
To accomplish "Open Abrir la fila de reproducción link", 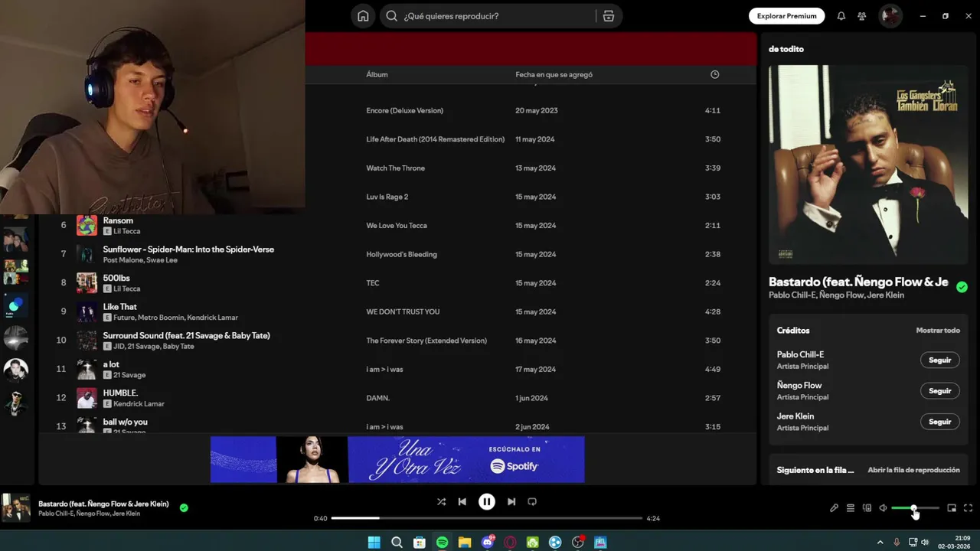I will click(913, 470).
